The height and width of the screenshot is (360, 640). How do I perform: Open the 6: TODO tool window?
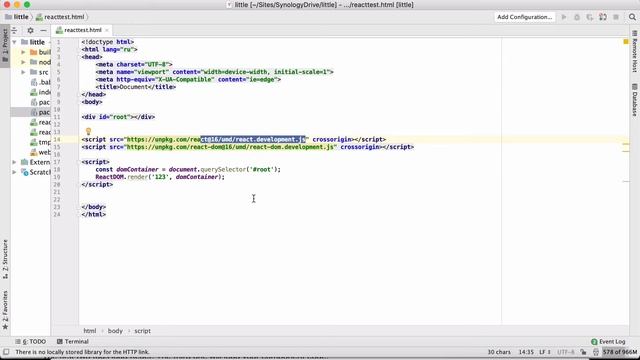pyautogui.click(x=31, y=342)
